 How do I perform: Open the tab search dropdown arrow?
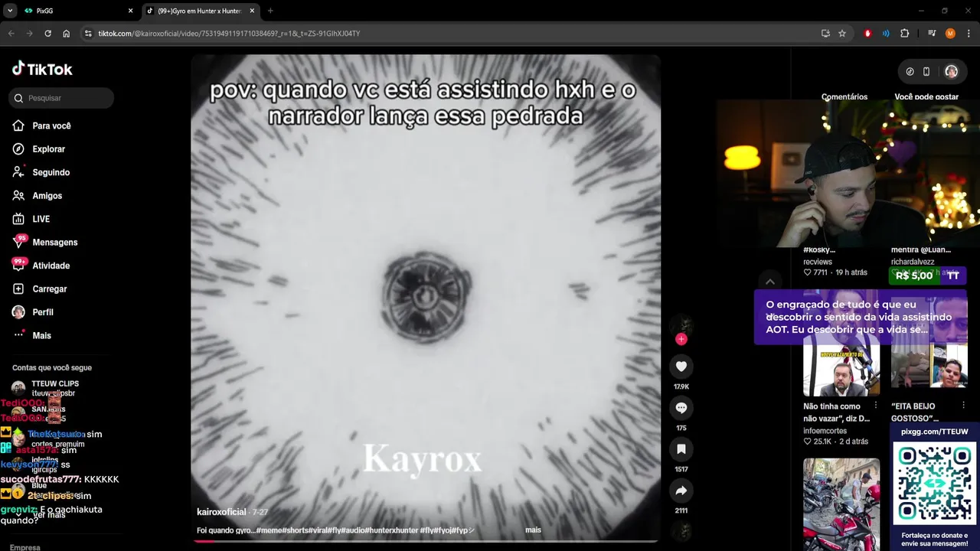click(10, 11)
